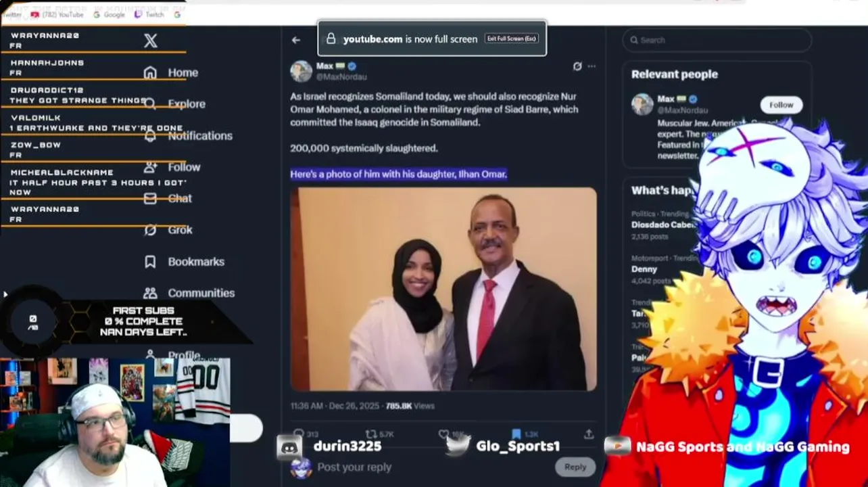Click the Grok icon on Max's post header
Screen dimensions: 868x487
pyautogui.click(x=577, y=66)
